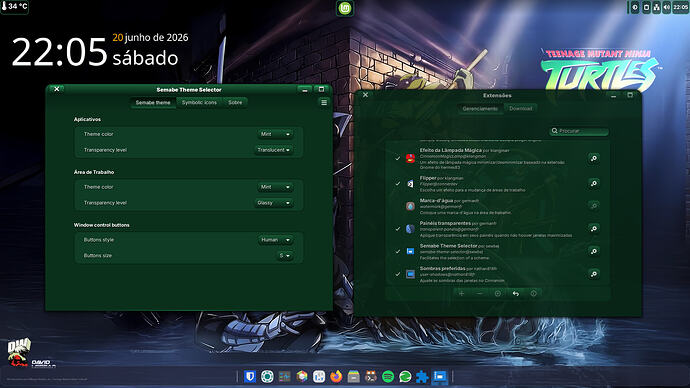The image size is (690, 388).
Task: Open configuration gears for Sombras preferidas
Action: click(594, 274)
